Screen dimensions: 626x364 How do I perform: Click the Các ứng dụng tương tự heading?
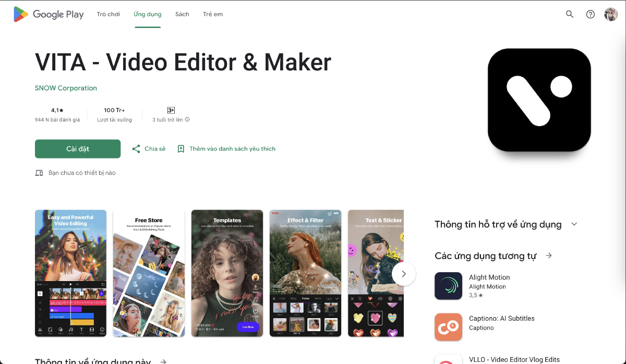[x=486, y=256]
